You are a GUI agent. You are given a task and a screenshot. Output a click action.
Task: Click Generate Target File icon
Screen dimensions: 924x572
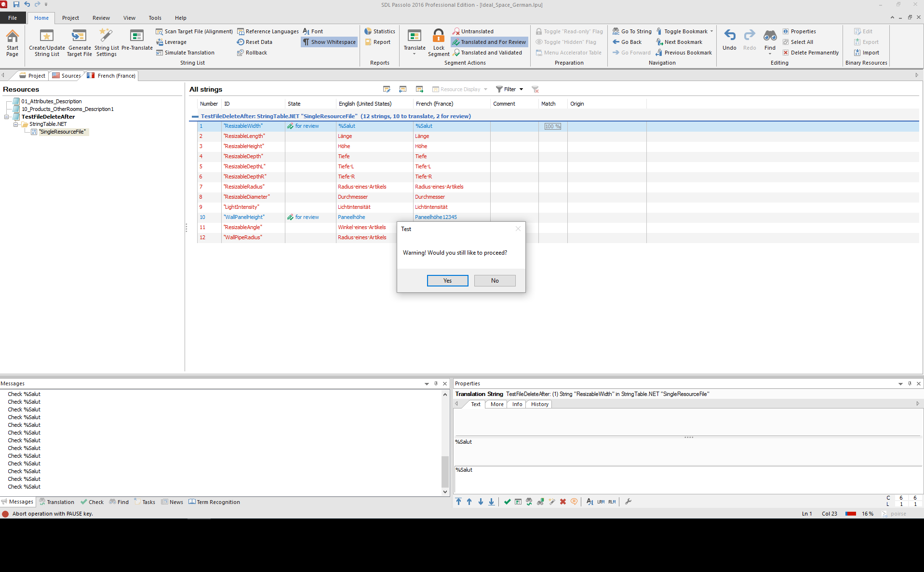(x=80, y=43)
